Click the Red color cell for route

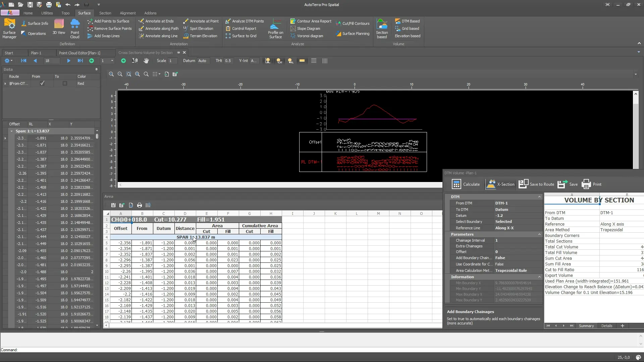tap(88, 83)
